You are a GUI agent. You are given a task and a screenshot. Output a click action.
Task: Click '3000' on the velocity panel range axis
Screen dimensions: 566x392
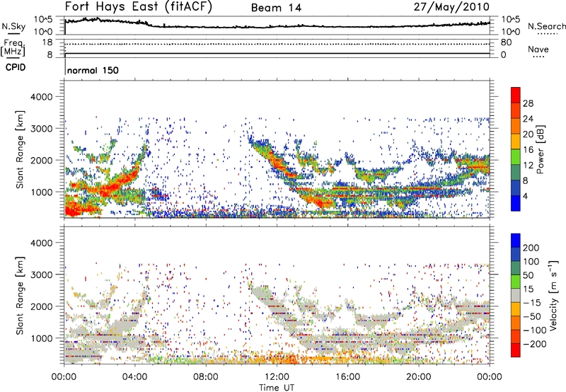pos(42,275)
